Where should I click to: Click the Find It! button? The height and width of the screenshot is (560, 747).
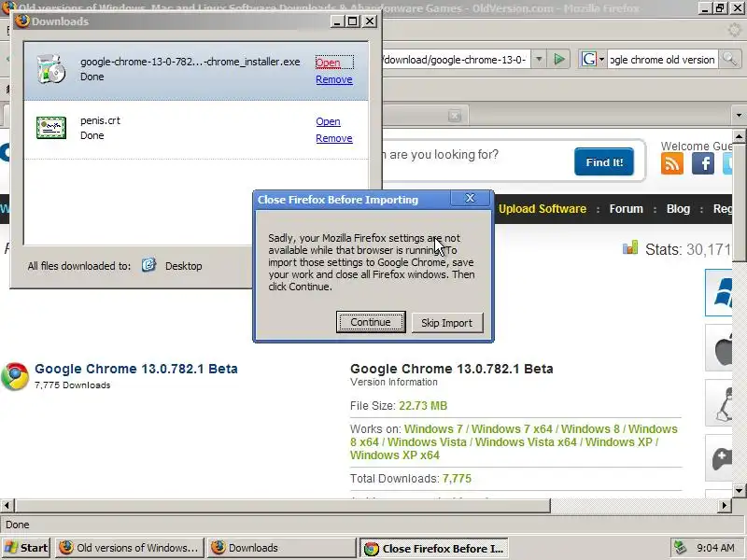pyautogui.click(x=603, y=161)
